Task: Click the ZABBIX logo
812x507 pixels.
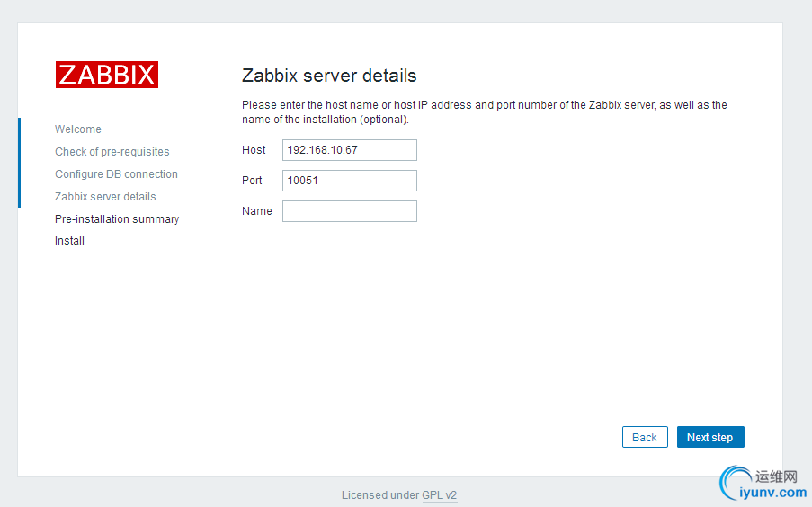Action: (x=107, y=75)
